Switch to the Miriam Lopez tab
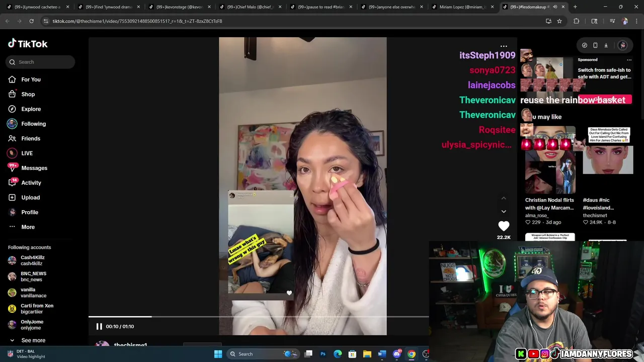Screen dimensions: 644x362 (463, 7)
